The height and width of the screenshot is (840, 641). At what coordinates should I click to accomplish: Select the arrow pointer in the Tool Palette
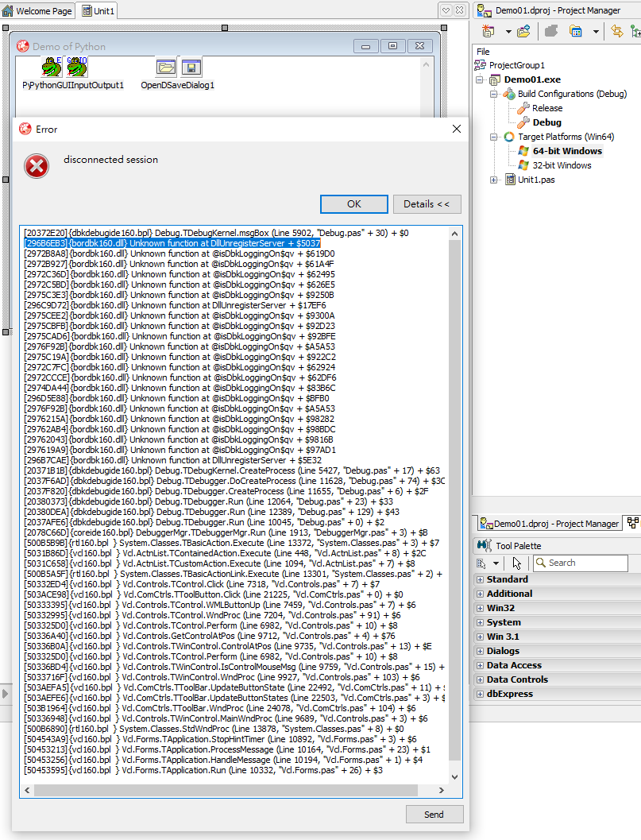click(x=516, y=563)
